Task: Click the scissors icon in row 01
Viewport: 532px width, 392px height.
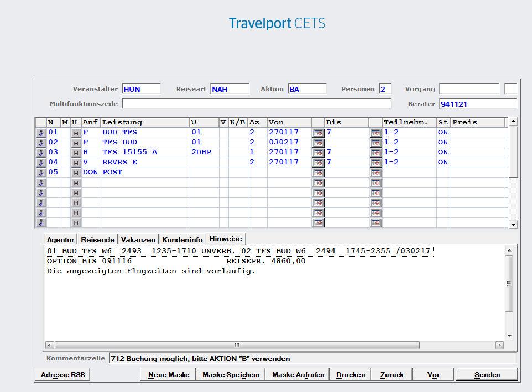Action: pos(41,133)
